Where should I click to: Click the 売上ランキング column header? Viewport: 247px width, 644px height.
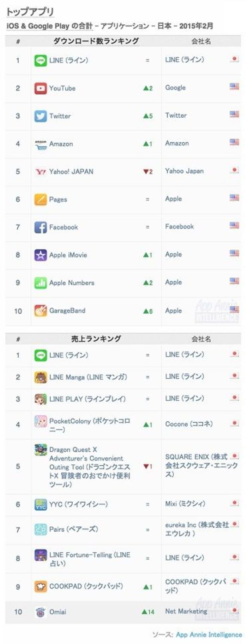[x=96, y=339]
